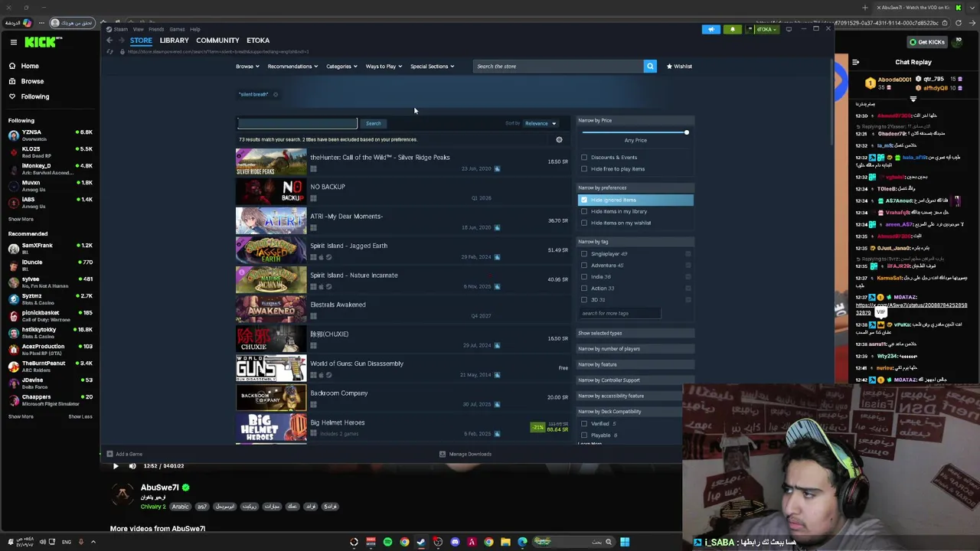
Task: Collapse Chat Replay panel arrow icon
Action: click(x=855, y=62)
